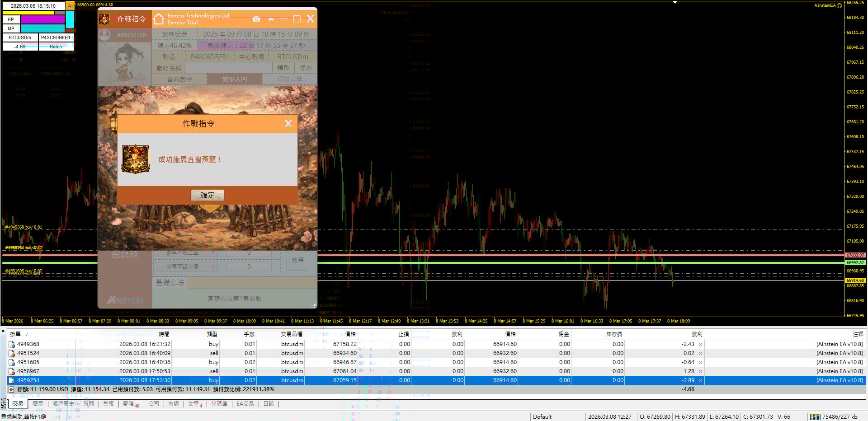
Task: Click the golden emblem icon in the dialog
Action: point(135,159)
